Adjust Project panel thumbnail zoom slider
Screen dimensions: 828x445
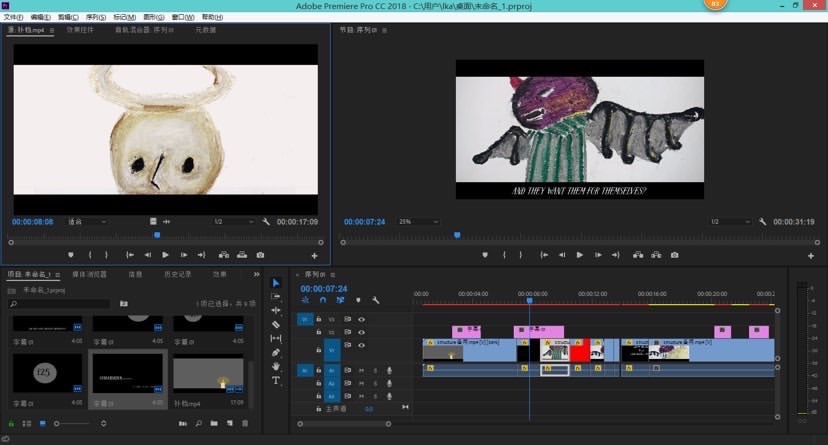(73, 423)
